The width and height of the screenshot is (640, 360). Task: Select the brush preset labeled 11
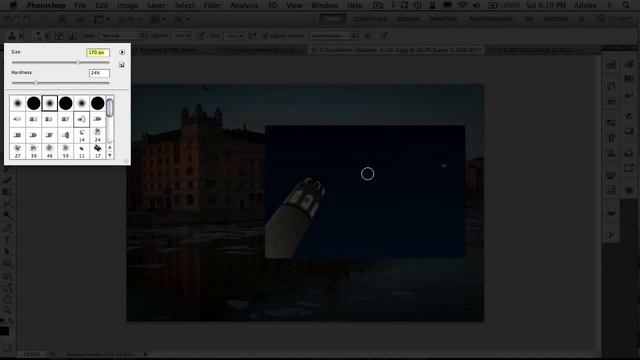(x=82, y=151)
